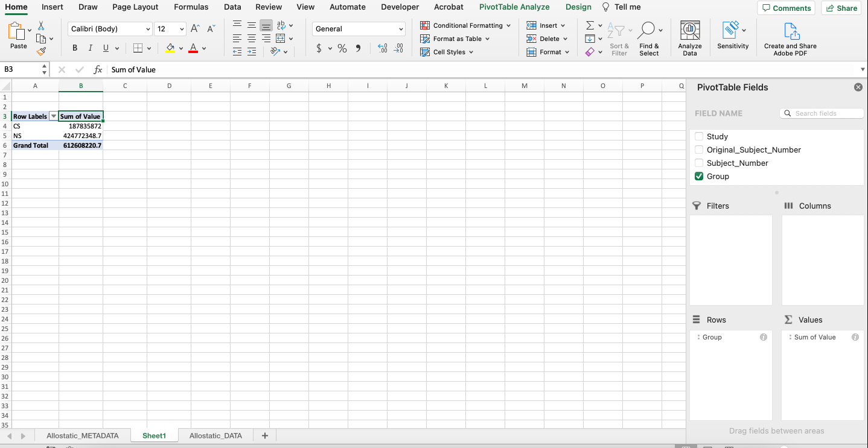Open the Calibri font name dropdown
Viewport: 868px width, 448px height.
click(148, 29)
